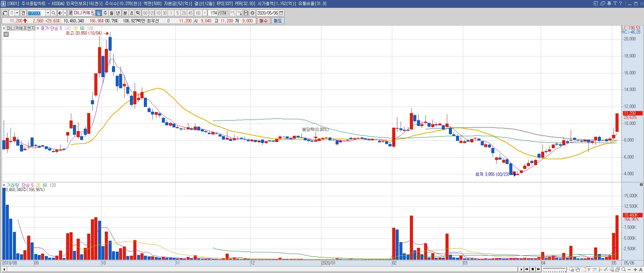Image resolution: width=644 pixels, height=273 pixels.
Task: Click the speaker sound icon
Action: 60,13
